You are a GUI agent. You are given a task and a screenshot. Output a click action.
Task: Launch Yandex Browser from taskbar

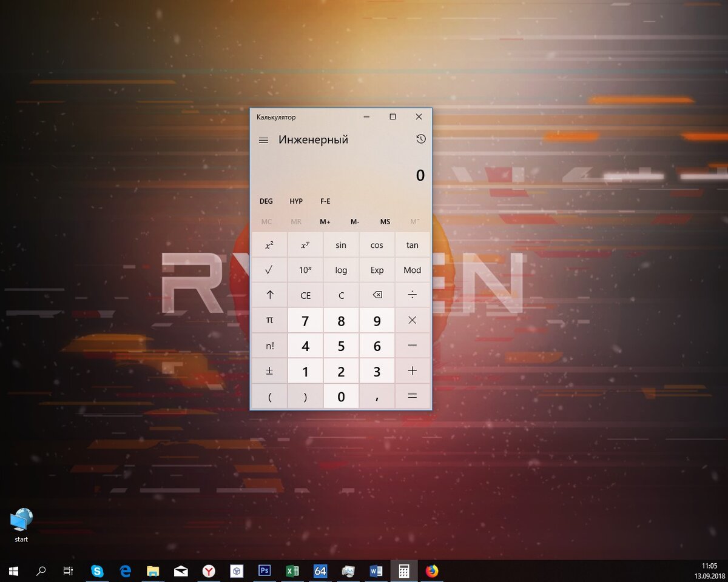tap(209, 570)
